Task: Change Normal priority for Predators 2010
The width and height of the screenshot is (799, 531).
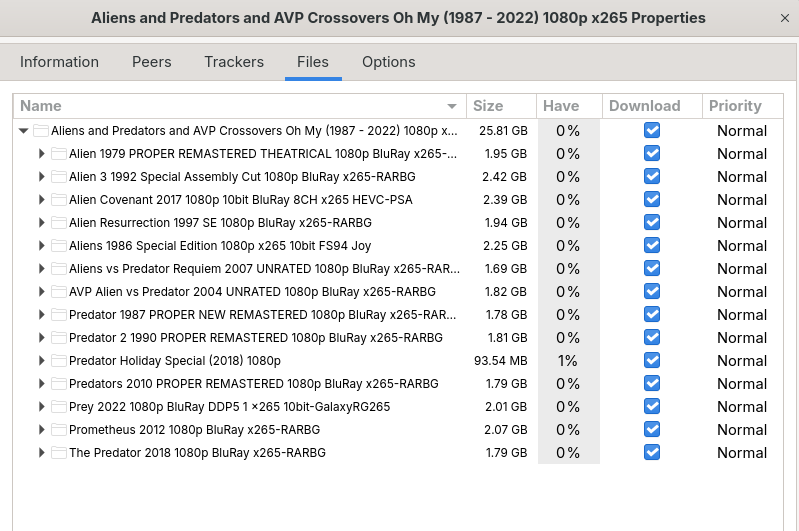Action: (x=741, y=384)
